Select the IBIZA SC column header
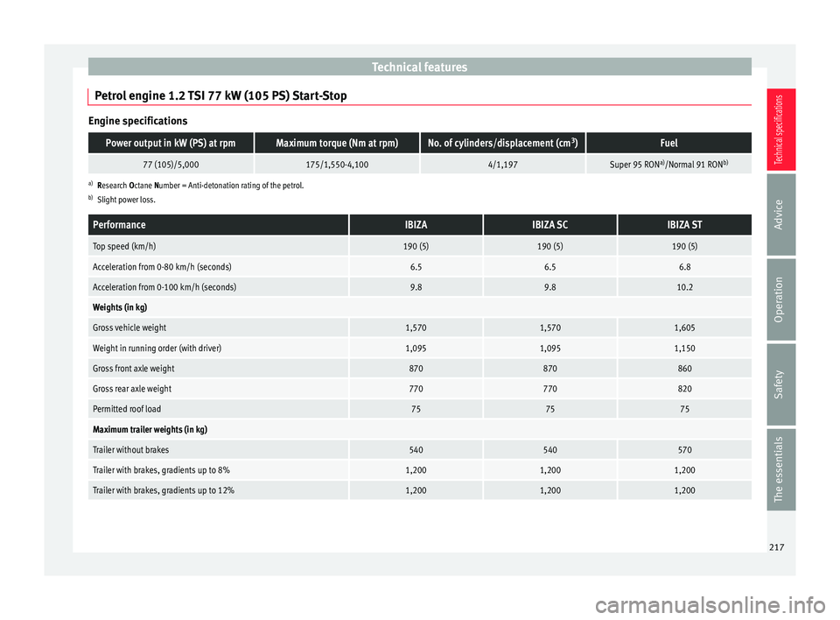The width and height of the screenshot is (840, 620). 549,225
